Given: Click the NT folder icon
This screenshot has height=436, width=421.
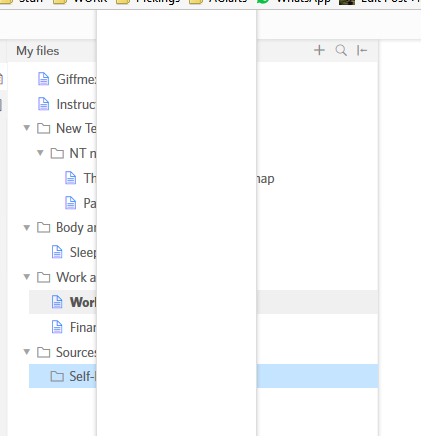Looking at the screenshot, I should pos(57,153).
